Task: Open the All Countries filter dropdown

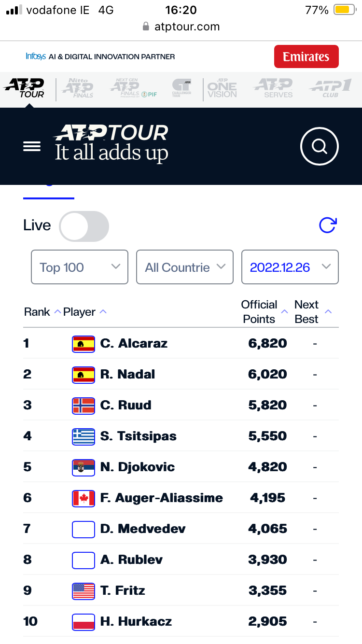Action: pyautogui.click(x=185, y=267)
